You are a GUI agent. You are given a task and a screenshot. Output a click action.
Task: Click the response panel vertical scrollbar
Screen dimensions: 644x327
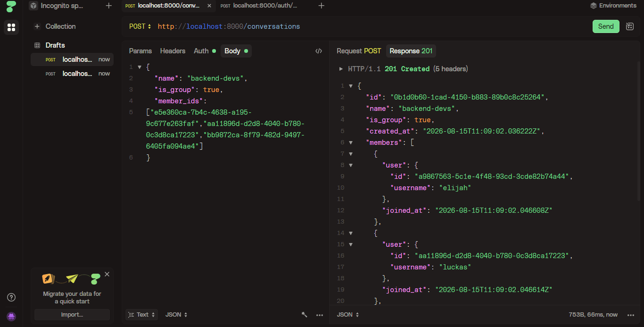[639, 131]
